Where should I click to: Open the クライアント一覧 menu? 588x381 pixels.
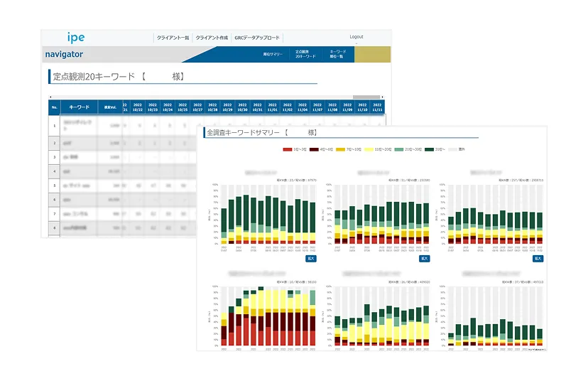(x=173, y=38)
